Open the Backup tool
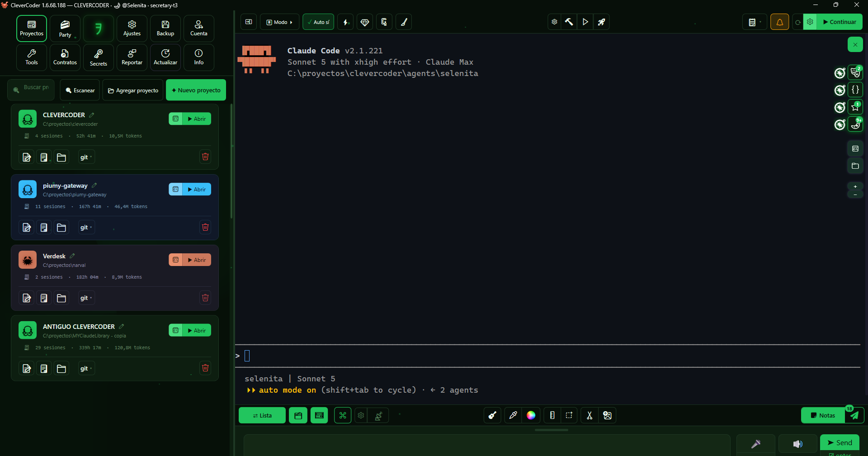Image resolution: width=868 pixels, height=456 pixels. pos(165,28)
